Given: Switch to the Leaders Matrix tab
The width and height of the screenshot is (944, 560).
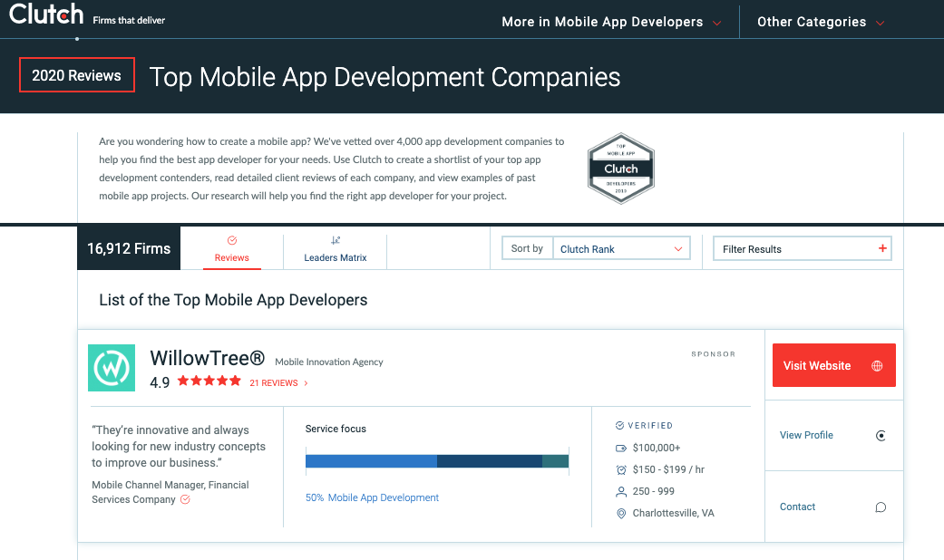Looking at the screenshot, I should (336, 249).
